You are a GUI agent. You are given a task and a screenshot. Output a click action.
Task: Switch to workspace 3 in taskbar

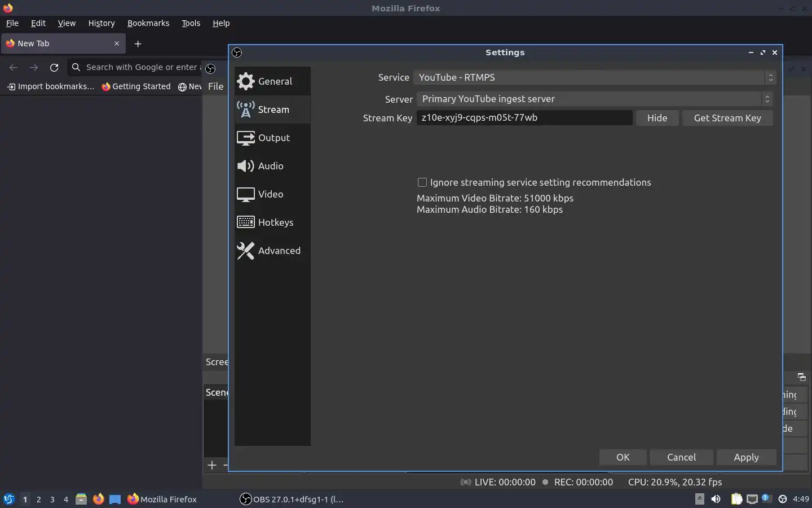click(x=52, y=499)
